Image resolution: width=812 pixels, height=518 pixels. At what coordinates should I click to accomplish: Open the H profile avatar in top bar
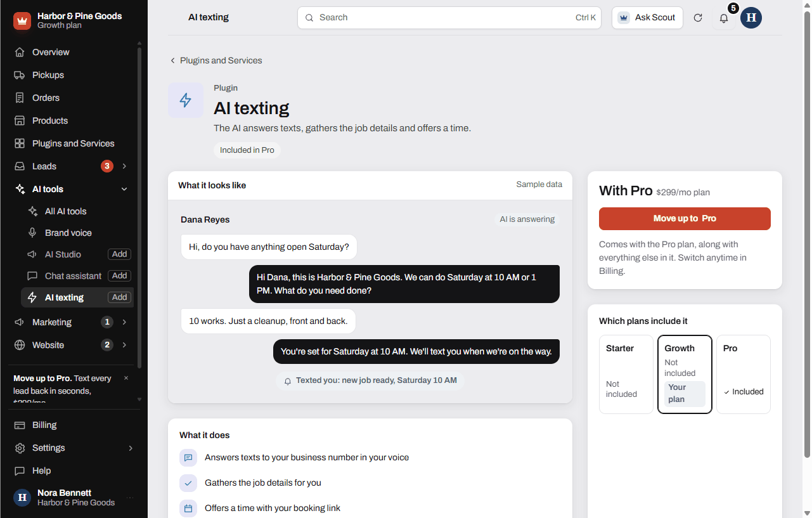751,18
